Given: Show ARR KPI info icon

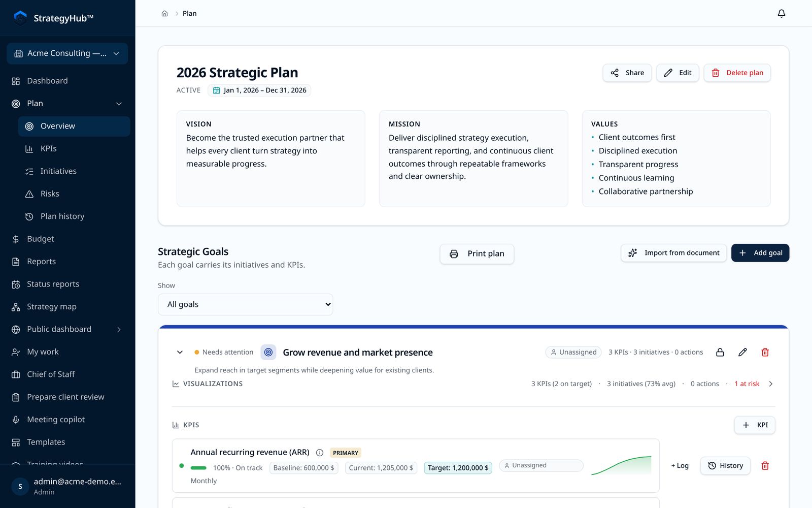Looking at the screenshot, I should pos(320,453).
